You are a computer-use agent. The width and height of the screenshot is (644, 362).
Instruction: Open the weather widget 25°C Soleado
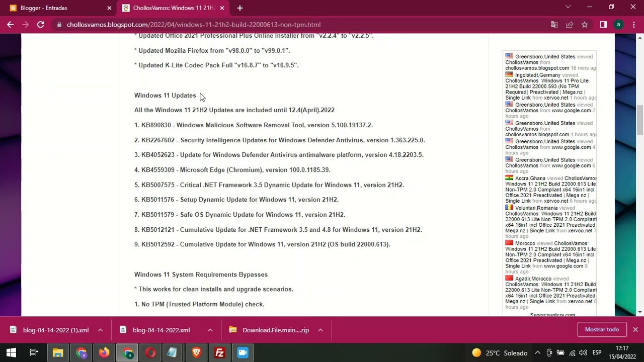click(499, 353)
